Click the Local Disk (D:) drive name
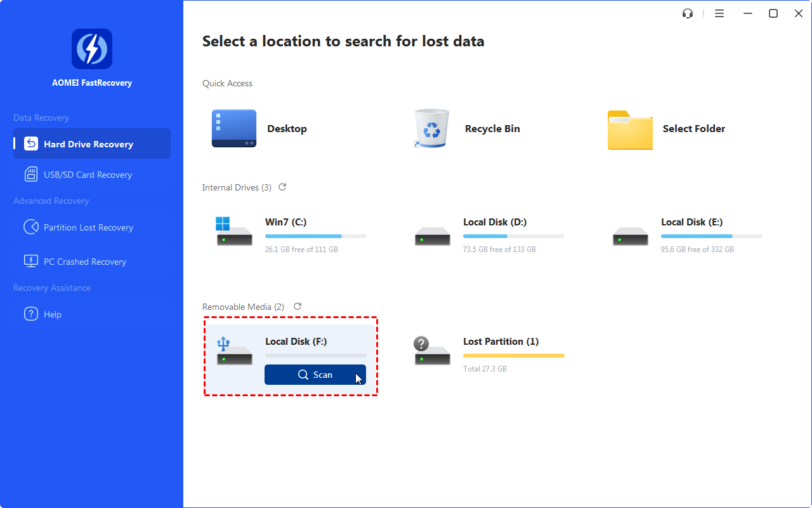 [x=495, y=222]
